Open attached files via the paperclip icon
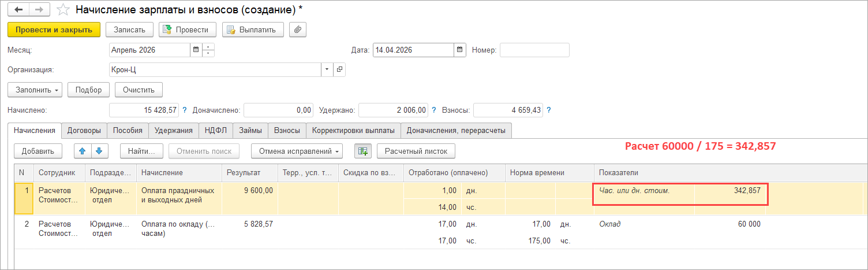 click(x=298, y=29)
